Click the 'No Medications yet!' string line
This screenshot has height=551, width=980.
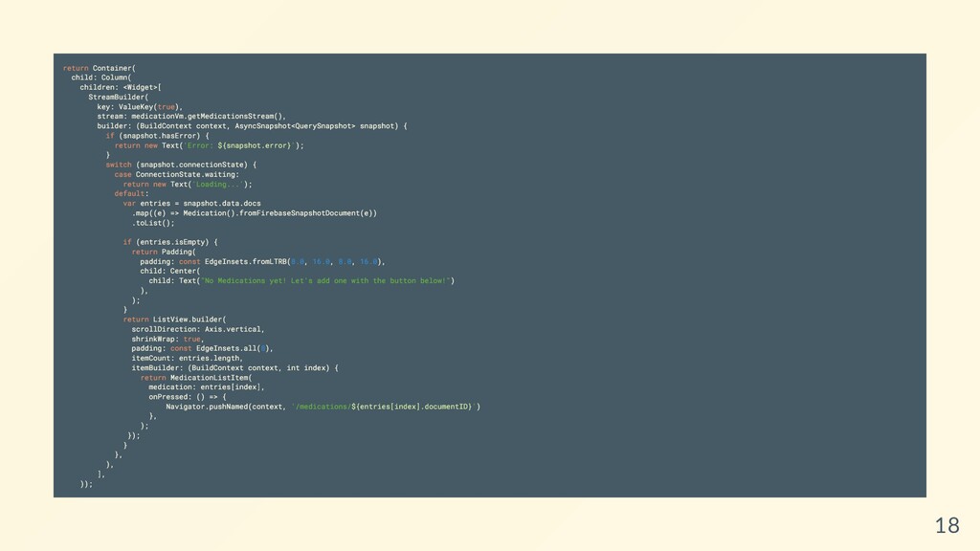click(x=301, y=281)
